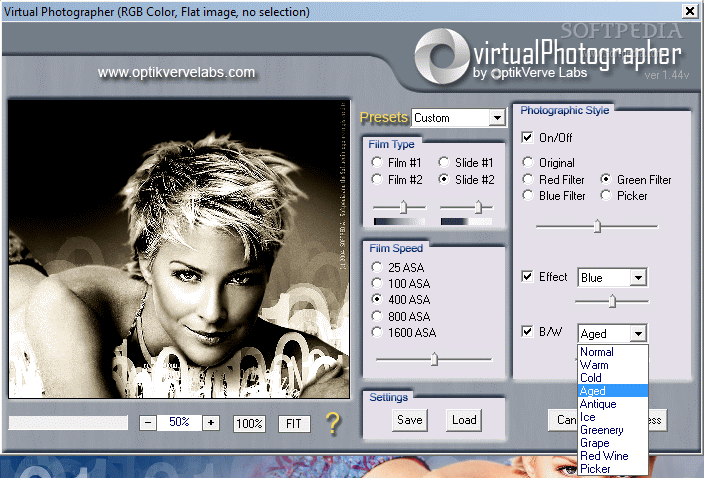Toggle the Photographic Style On/Off checkbox
Screen dimensions: 704x478
[x=527, y=137]
